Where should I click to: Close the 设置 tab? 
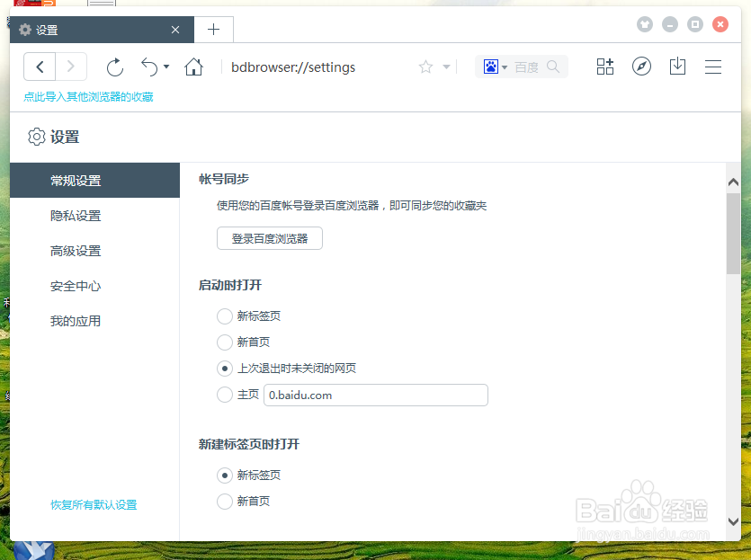175,30
